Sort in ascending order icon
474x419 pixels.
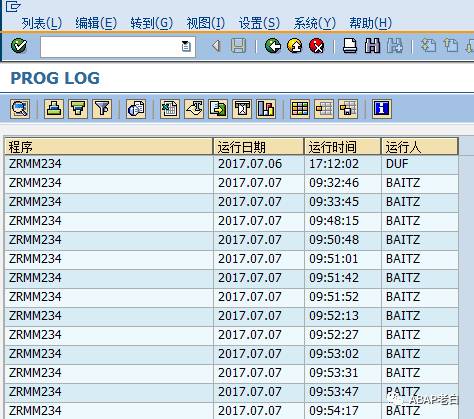[x=54, y=109]
